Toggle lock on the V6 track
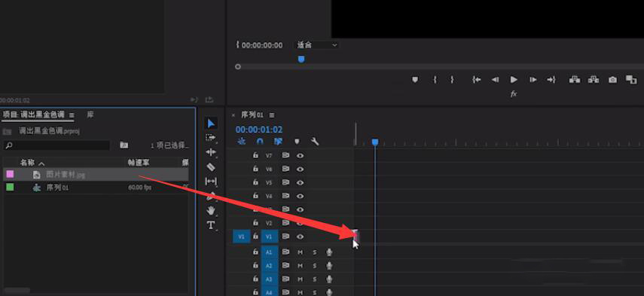Image resolution: width=644 pixels, height=296 pixels. pos(255,169)
